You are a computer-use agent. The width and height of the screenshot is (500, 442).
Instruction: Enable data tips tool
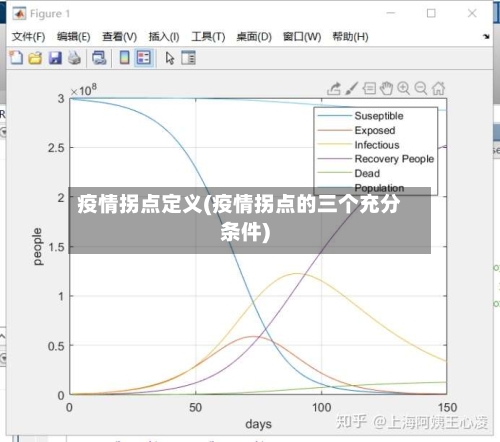[x=369, y=88]
